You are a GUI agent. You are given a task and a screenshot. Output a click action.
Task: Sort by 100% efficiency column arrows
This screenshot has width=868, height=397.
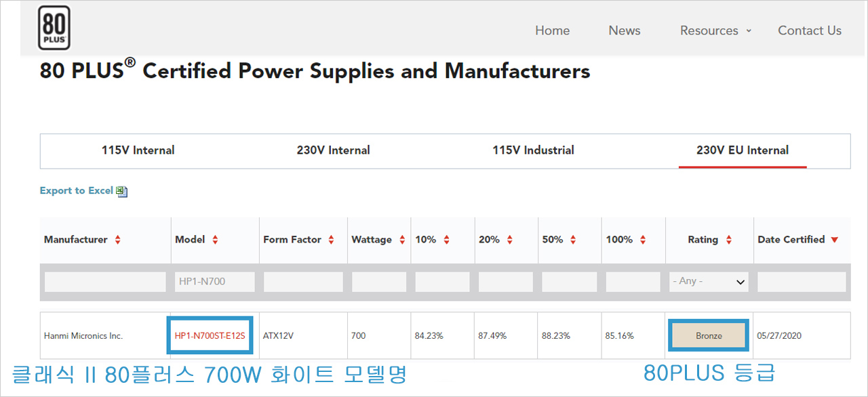642,240
